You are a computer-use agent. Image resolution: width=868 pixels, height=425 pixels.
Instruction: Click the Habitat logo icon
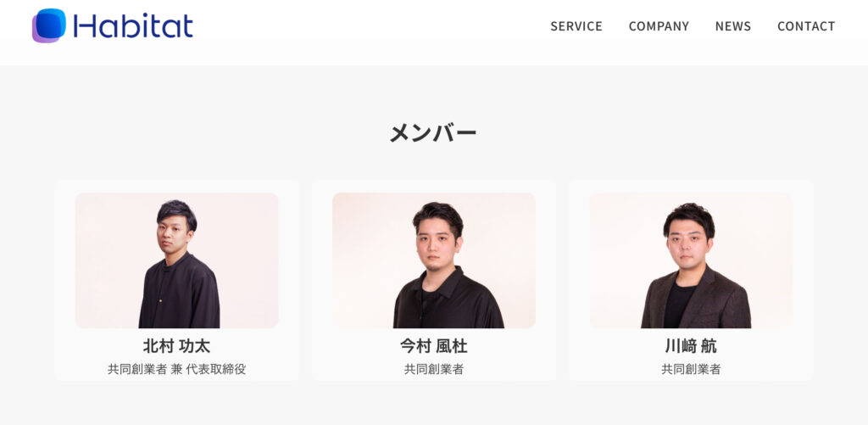48,25
